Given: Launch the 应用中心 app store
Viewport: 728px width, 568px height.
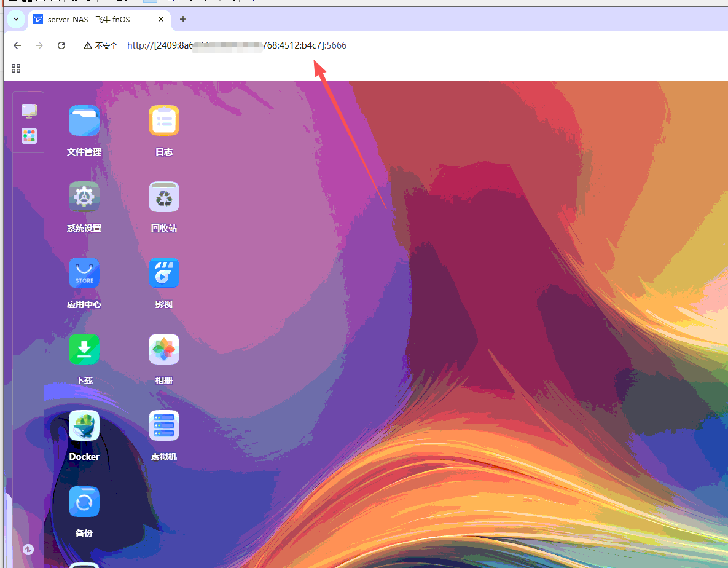Looking at the screenshot, I should [84, 273].
